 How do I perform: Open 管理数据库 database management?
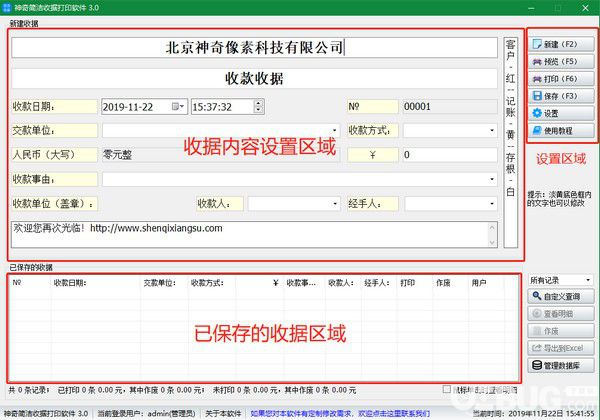[561, 366]
